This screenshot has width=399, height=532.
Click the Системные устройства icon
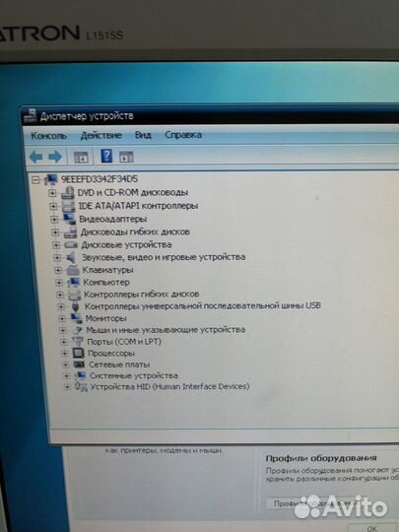tap(81, 376)
